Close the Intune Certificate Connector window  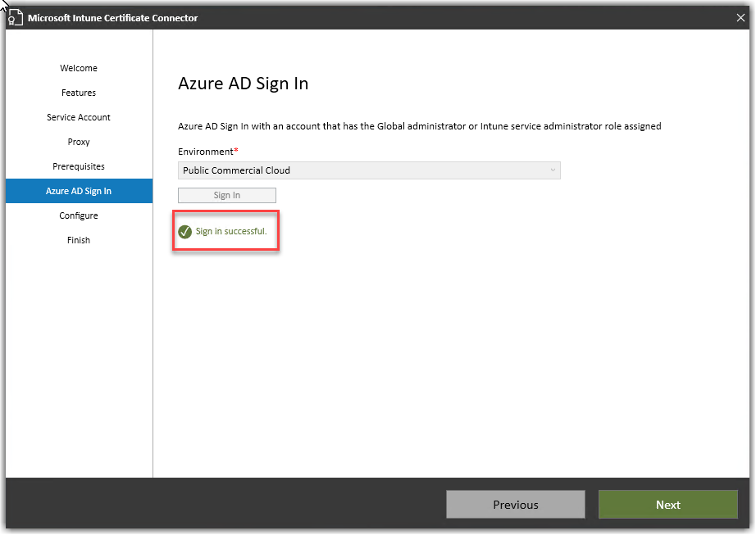[x=740, y=18]
